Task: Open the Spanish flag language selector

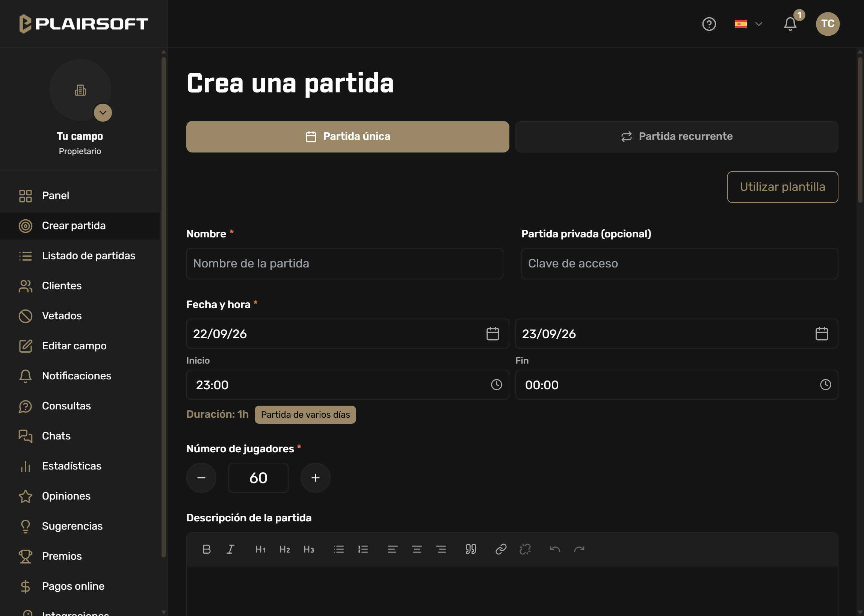Action: click(x=748, y=24)
